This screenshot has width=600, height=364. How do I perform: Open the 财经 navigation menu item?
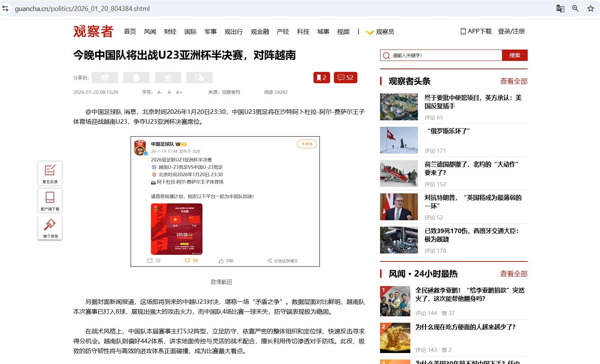pyautogui.click(x=170, y=32)
